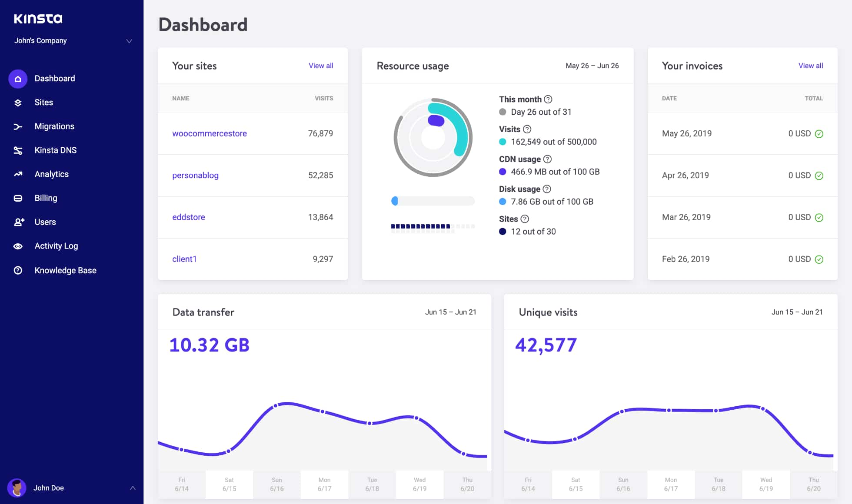Click the Sites icon in sidebar
Viewport: 852px width, 504px height.
[x=18, y=102]
